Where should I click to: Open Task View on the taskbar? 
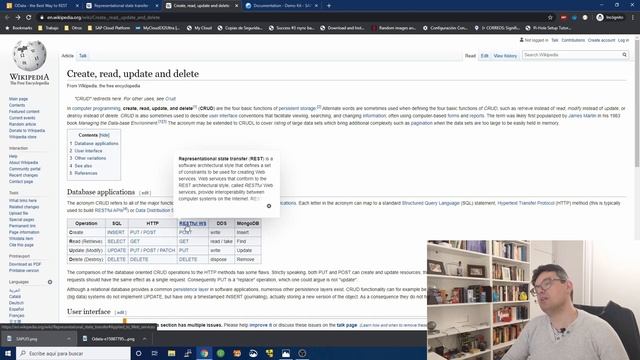pyautogui.click(x=155, y=353)
